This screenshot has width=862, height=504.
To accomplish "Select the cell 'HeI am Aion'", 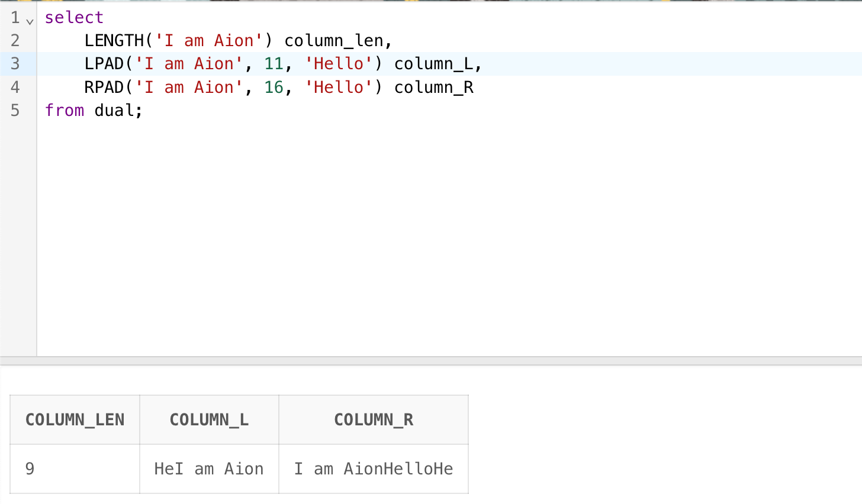I will 209,469.
